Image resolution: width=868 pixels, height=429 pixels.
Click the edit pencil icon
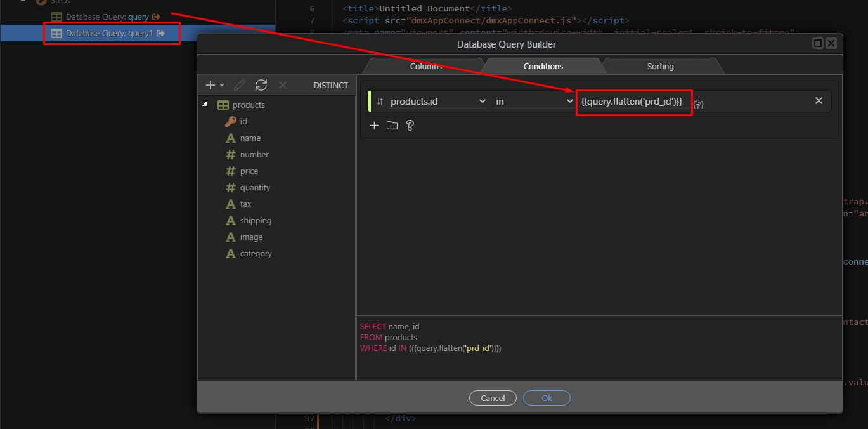(x=240, y=85)
